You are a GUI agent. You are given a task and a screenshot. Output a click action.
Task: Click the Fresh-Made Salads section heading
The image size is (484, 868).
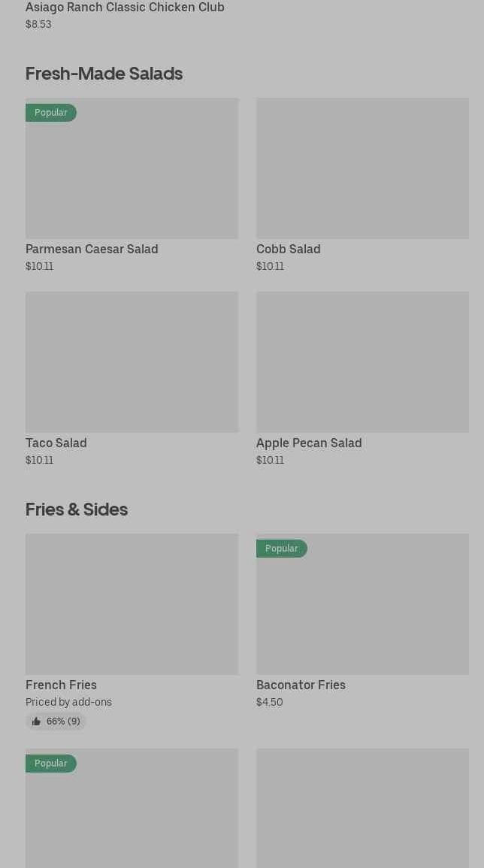104,74
